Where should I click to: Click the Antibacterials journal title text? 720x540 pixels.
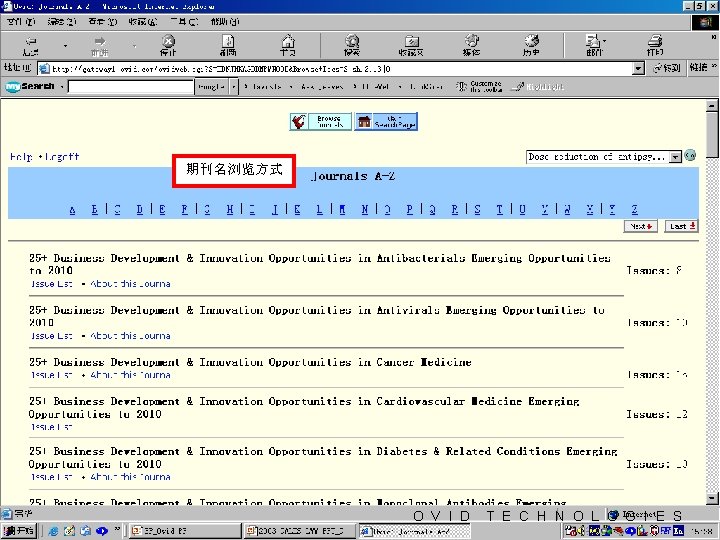[320, 264]
